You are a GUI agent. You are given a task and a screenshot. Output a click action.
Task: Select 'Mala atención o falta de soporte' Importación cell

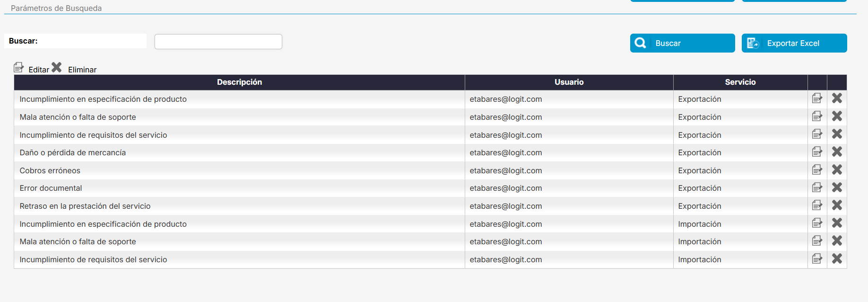click(x=239, y=241)
